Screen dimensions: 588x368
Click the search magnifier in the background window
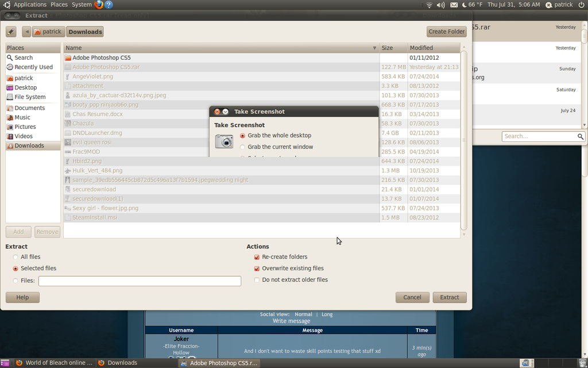click(580, 136)
